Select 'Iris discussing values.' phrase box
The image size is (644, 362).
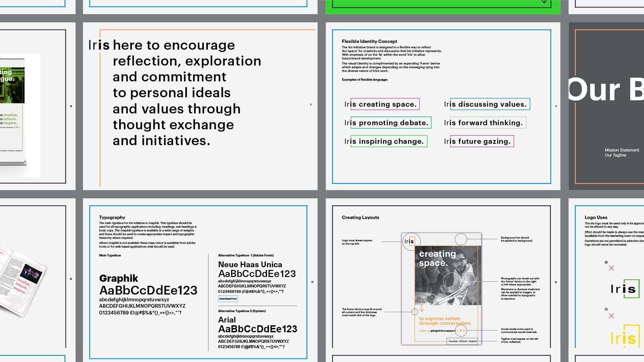[x=490, y=104]
